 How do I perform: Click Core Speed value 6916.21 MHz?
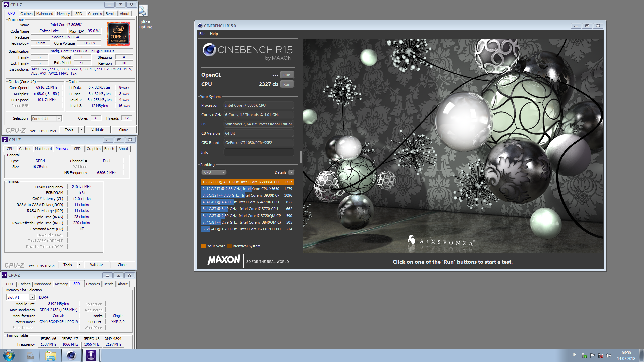tap(47, 87)
